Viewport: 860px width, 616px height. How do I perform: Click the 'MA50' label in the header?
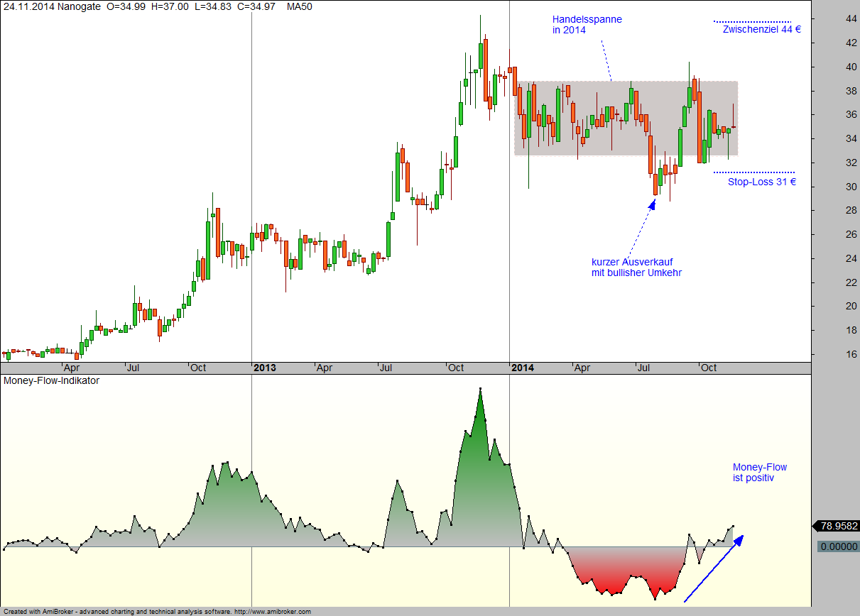click(299, 6)
